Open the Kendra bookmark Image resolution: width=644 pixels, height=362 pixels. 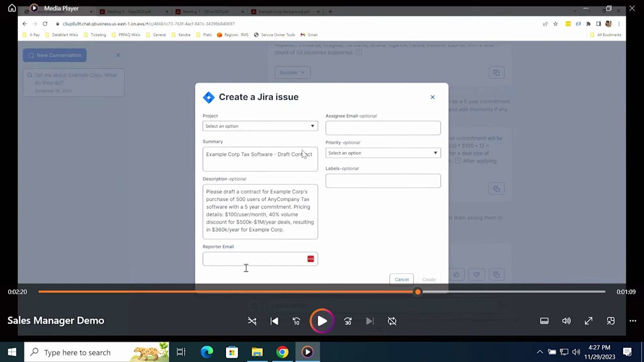[x=181, y=35]
